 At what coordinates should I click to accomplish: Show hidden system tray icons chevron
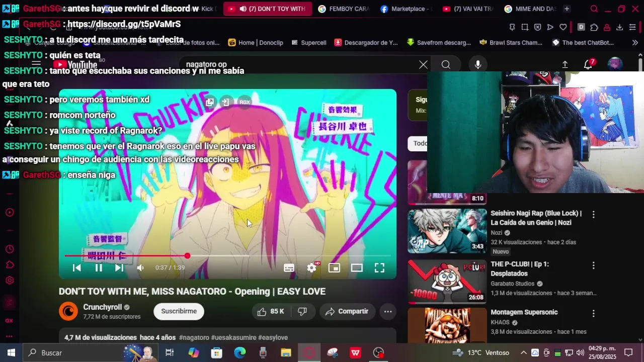coord(523,353)
